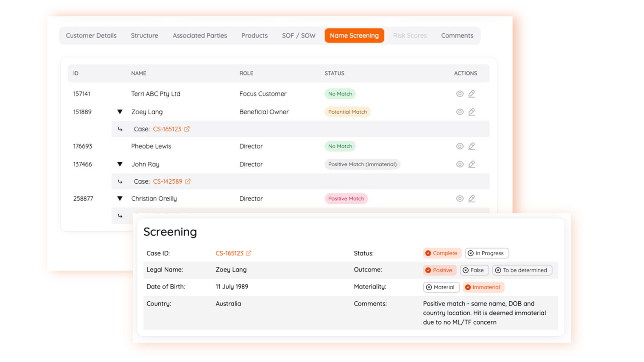Switch to the Customer Details tab
The height and width of the screenshot is (362, 644).
click(91, 36)
